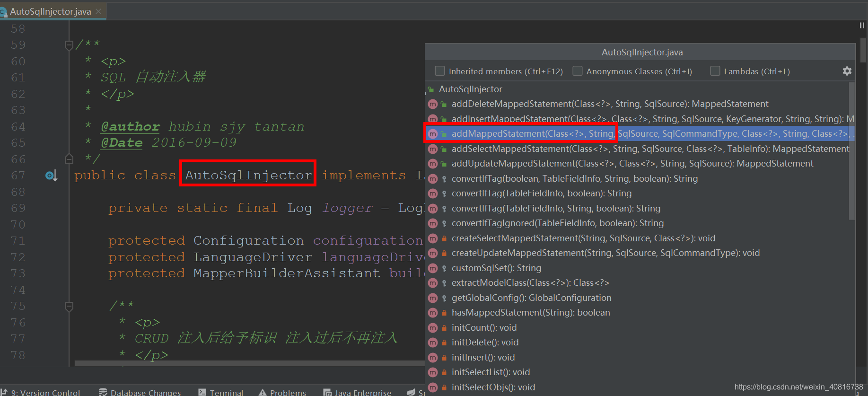Close the AutoSqlInjector.java editor tab
868x396 pixels.
[x=98, y=11]
